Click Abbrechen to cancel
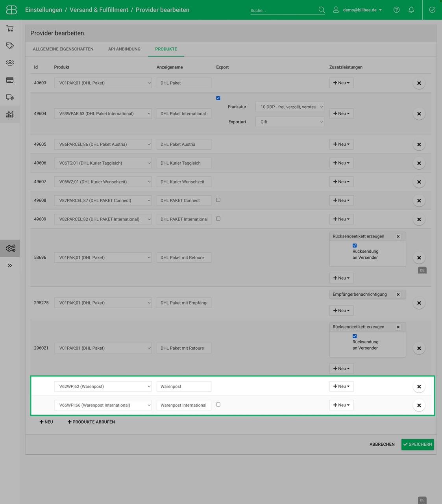 coord(382,444)
